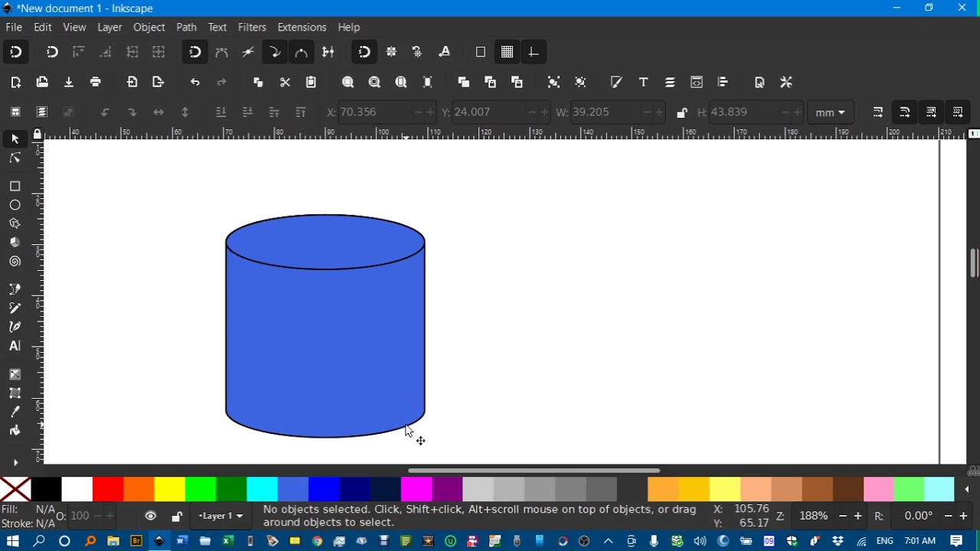The image size is (980, 551).
Task: Select the Ellipse tool
Action: [x=15, y=205]
